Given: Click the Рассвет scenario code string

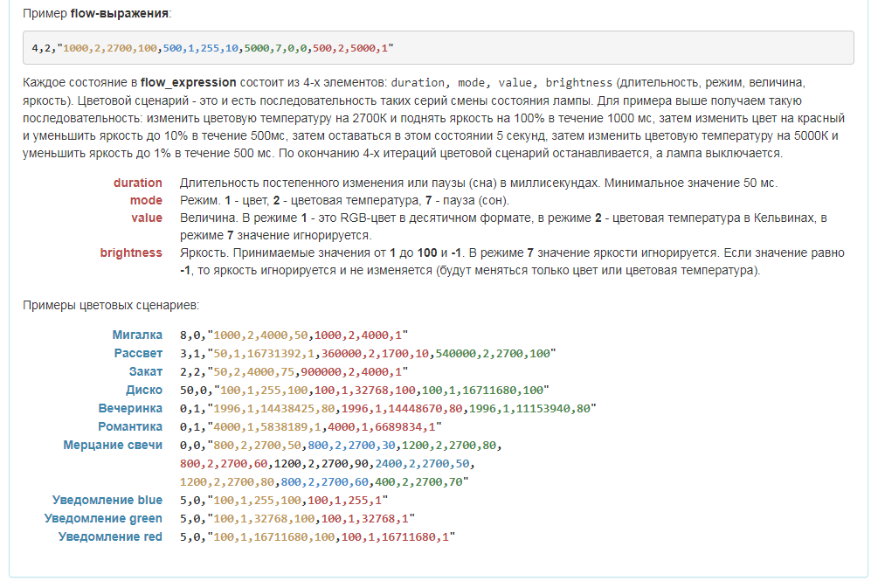Looking at the screenshot, I should (x=368, y=354).
